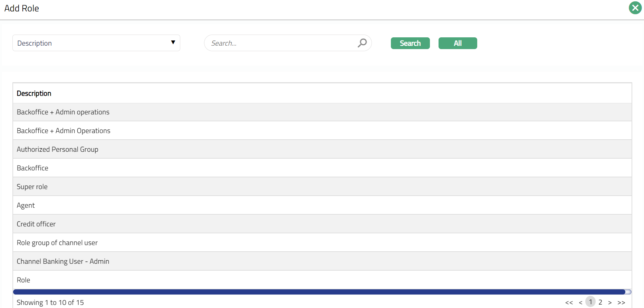Click the All button

pyautogui.click(x=458, y=43)
